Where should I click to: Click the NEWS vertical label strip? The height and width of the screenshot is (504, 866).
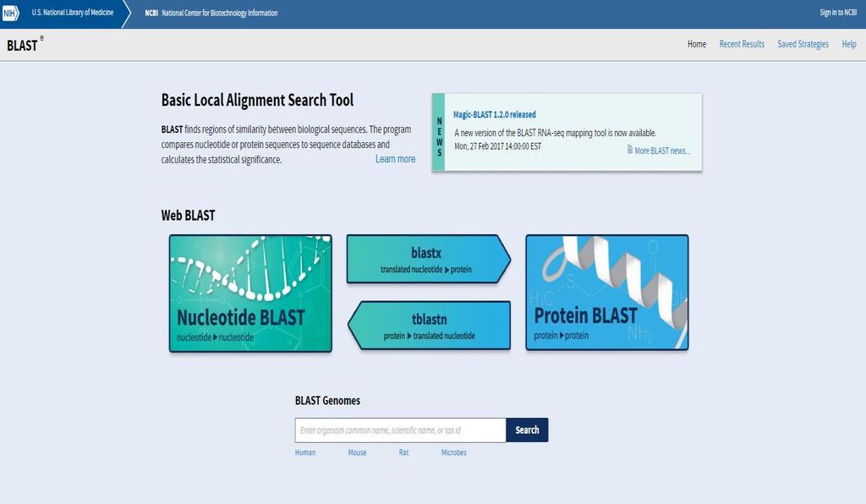(x=439, y=133)
